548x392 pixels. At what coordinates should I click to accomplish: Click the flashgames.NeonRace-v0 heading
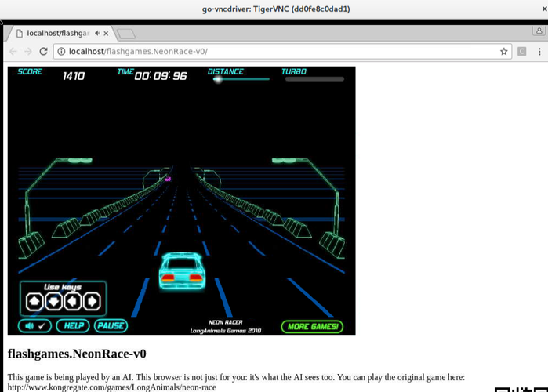click(77, 354)
